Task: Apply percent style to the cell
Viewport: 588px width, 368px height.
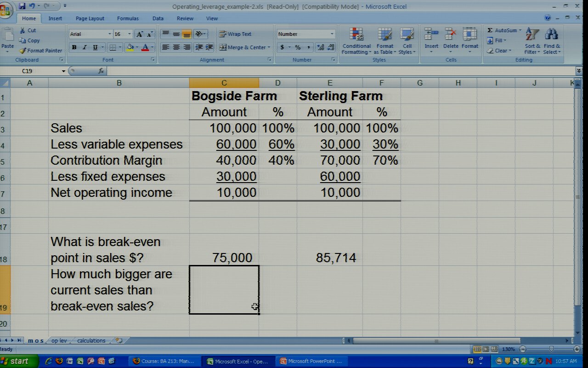Action: [298, 47]
